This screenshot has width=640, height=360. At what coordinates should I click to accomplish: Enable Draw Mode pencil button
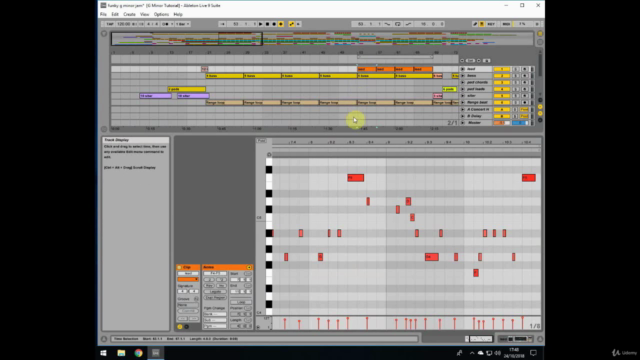coord(475,24)
